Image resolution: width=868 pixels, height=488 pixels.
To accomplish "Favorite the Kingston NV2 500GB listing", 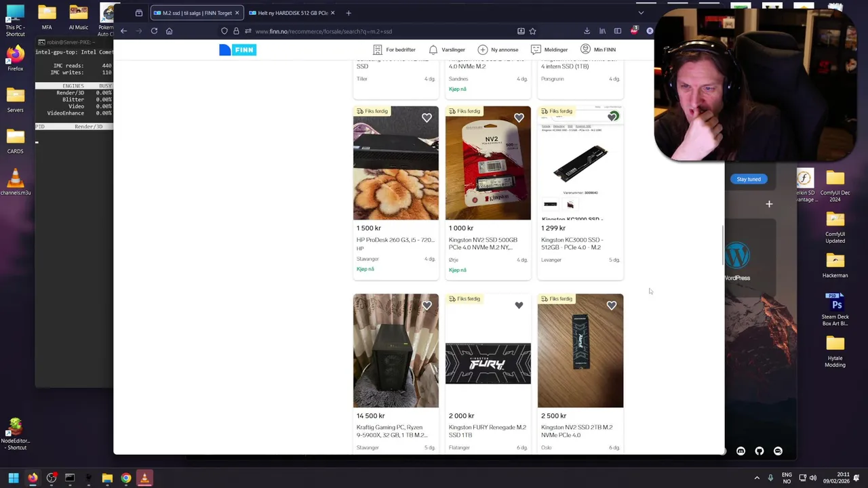I will pyautogui.click(x=519, y=118).
